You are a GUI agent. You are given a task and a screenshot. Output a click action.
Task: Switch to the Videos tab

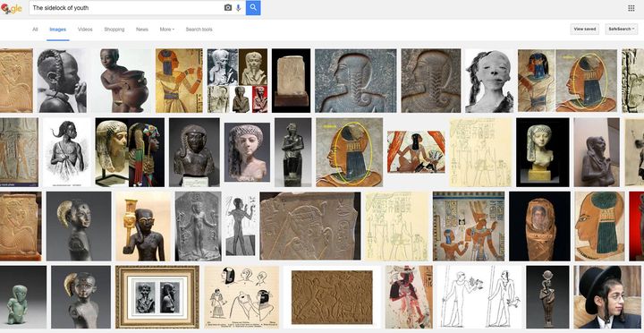click(85, 30)
